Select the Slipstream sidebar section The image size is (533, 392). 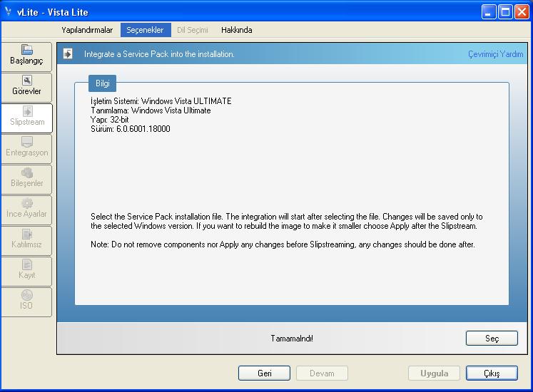pos(26,118)
